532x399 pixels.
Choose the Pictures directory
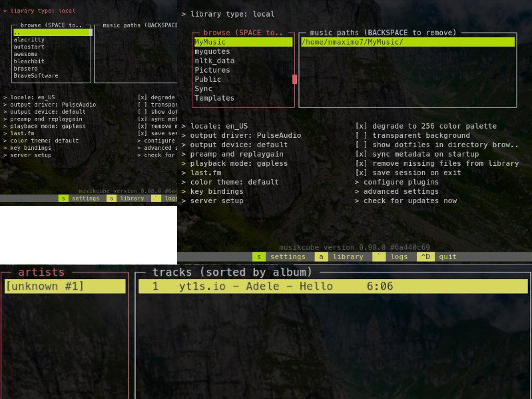(212, 70)
